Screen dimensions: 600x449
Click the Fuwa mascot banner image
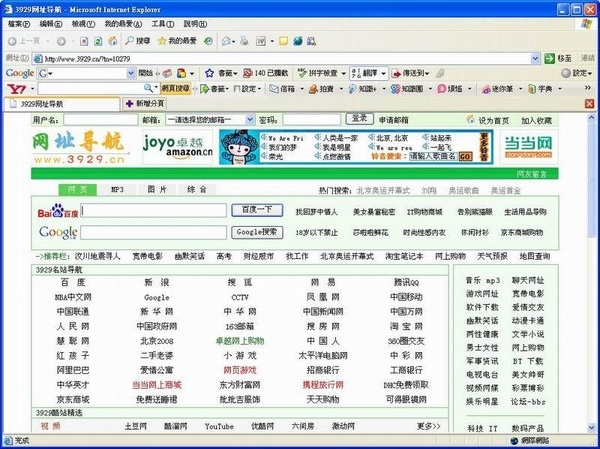coord(240,147)
